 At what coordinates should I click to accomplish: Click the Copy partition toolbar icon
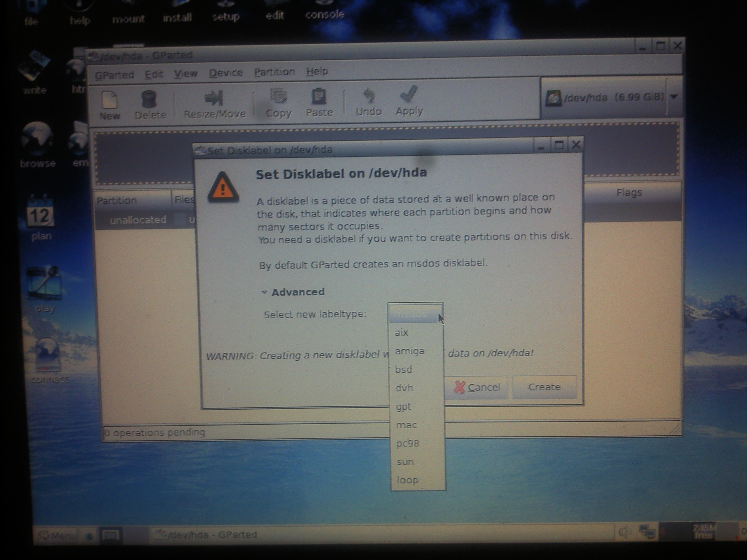[x=278, y=103]
